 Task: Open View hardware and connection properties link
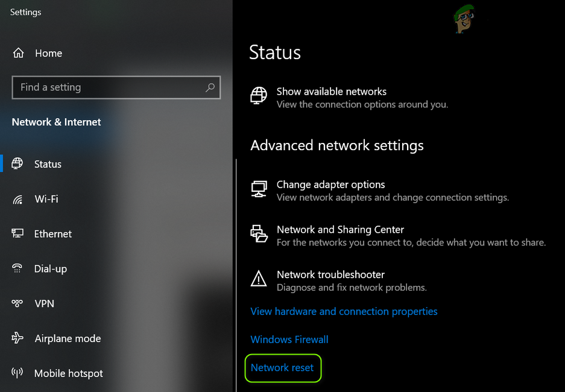tap(344, 311)
